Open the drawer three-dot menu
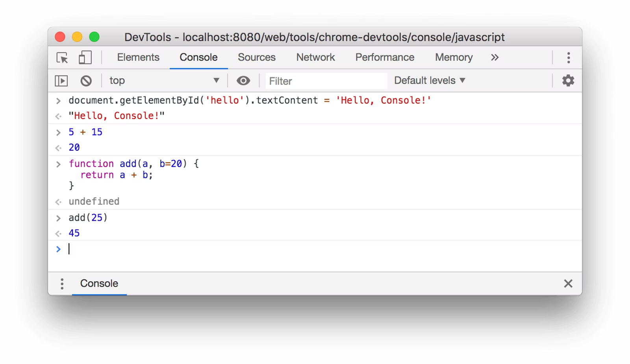The width and height of the screenshot is (630, 364). point(62,284)
